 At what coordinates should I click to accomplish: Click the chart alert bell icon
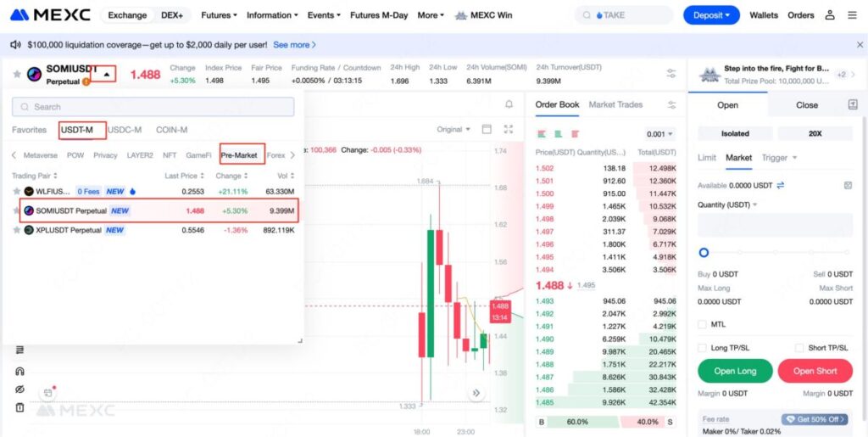(509, 104)
